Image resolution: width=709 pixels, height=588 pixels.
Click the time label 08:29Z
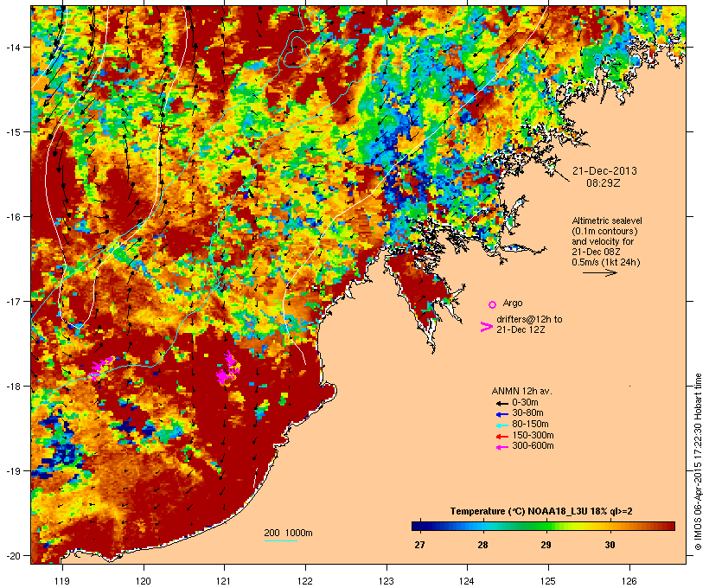[x=604, y=183]
